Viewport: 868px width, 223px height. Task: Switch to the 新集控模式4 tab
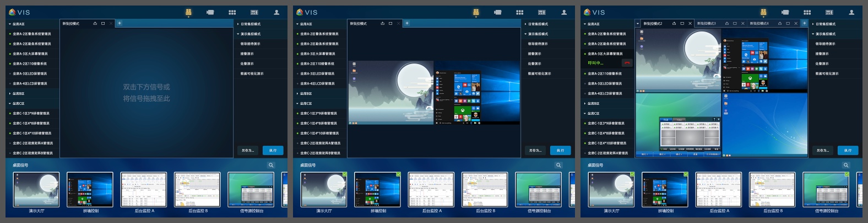[x=759, y=24]
